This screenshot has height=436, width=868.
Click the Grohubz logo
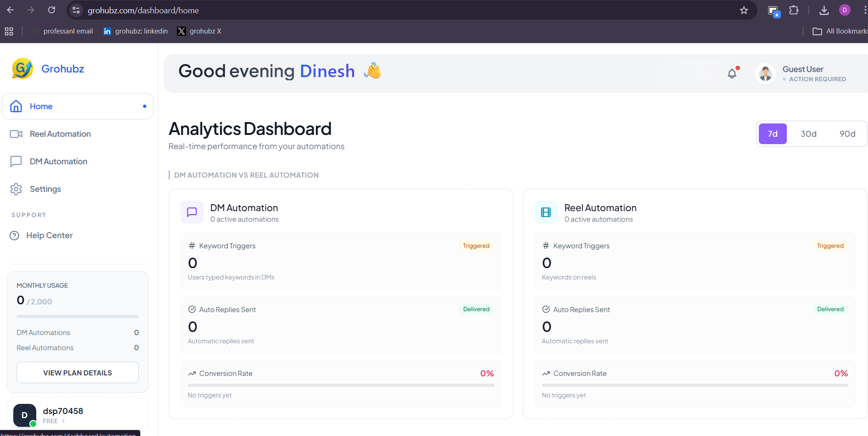tap(22, 68)
